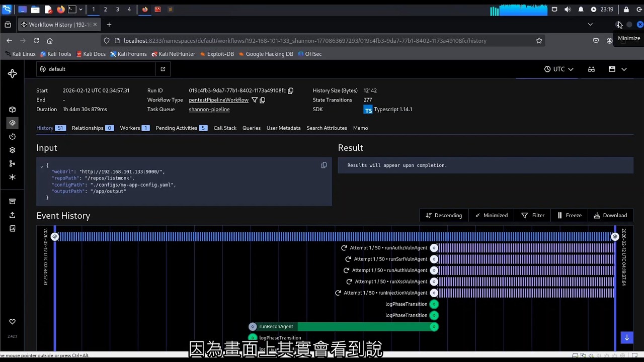Click the Temporal logo icon in sidebar
644x362 pixels.
pos(12,74)
